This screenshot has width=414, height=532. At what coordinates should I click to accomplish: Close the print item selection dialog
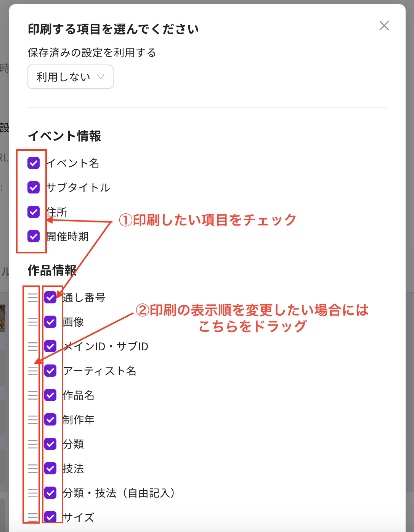(384, 26)
